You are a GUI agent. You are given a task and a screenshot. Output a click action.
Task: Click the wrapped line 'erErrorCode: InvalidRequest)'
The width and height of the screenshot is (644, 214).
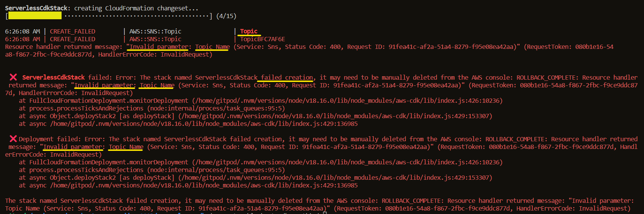(53, 154)
